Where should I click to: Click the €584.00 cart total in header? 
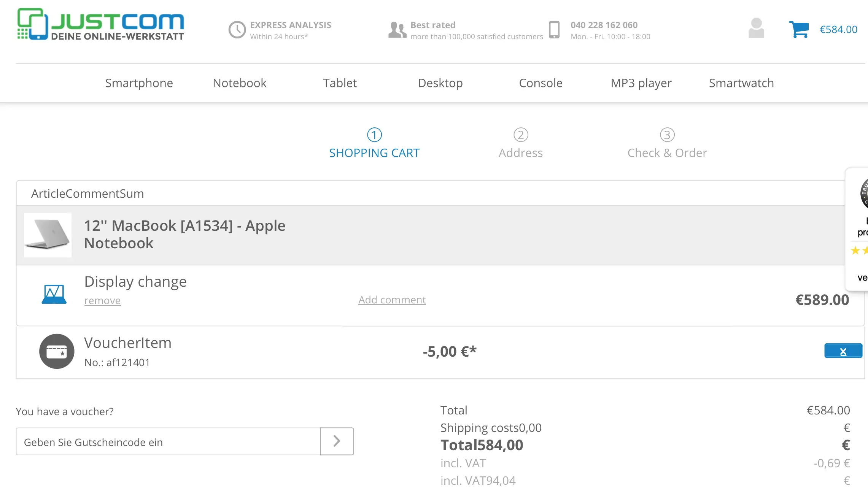point(838,29)
